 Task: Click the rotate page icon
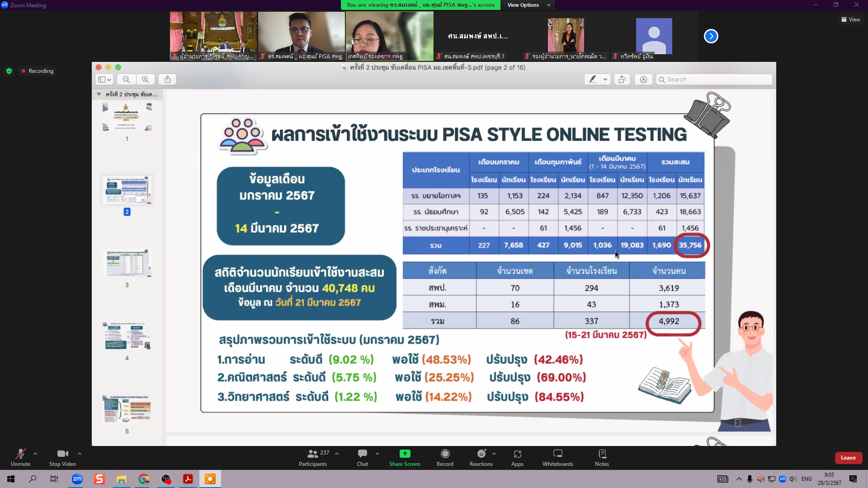(622, 80)
